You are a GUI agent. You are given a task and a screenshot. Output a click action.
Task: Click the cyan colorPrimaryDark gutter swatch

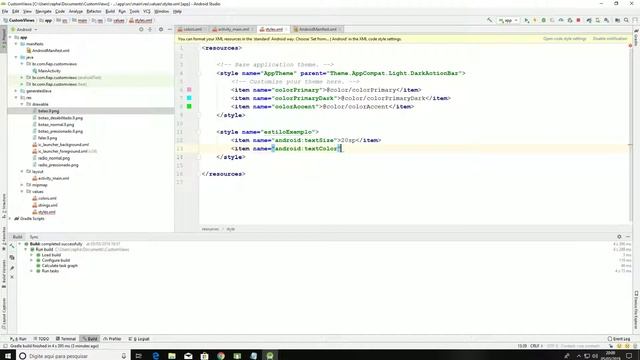point(189,98)
